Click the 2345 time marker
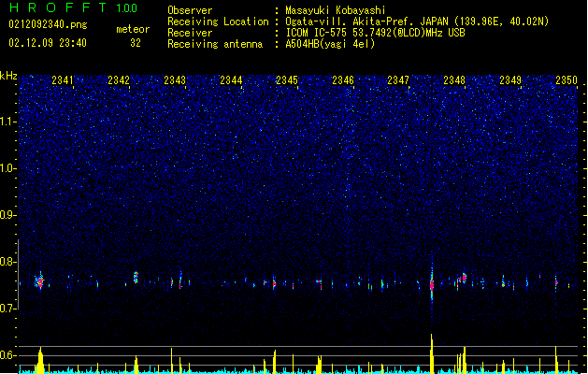Image resolution: width=588 pixels, height=374 pixels. [x=287, y=80]
